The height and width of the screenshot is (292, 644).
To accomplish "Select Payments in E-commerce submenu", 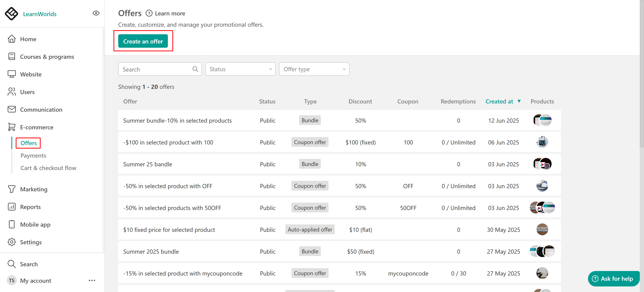I will click(33, 156).
